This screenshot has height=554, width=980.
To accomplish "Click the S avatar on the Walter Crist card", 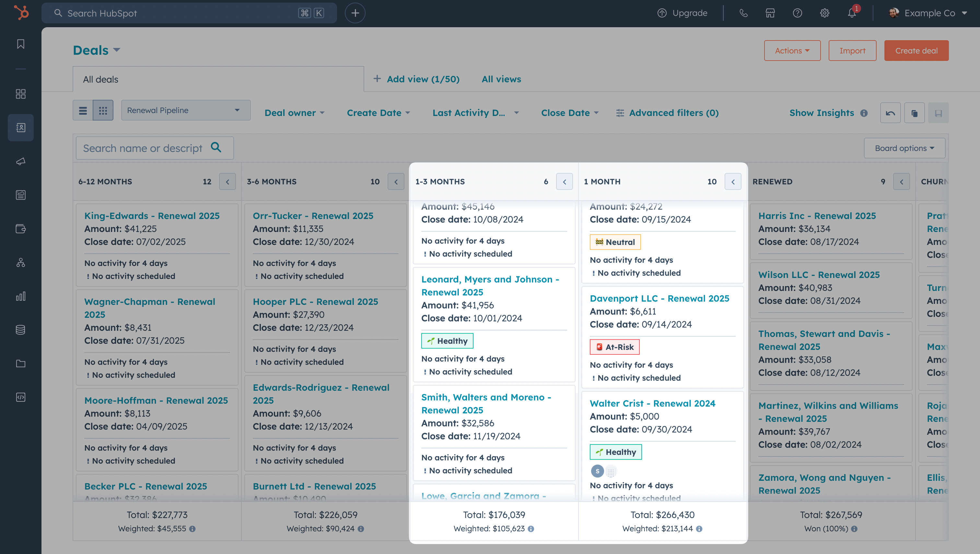I will click(x=597, y=471).
